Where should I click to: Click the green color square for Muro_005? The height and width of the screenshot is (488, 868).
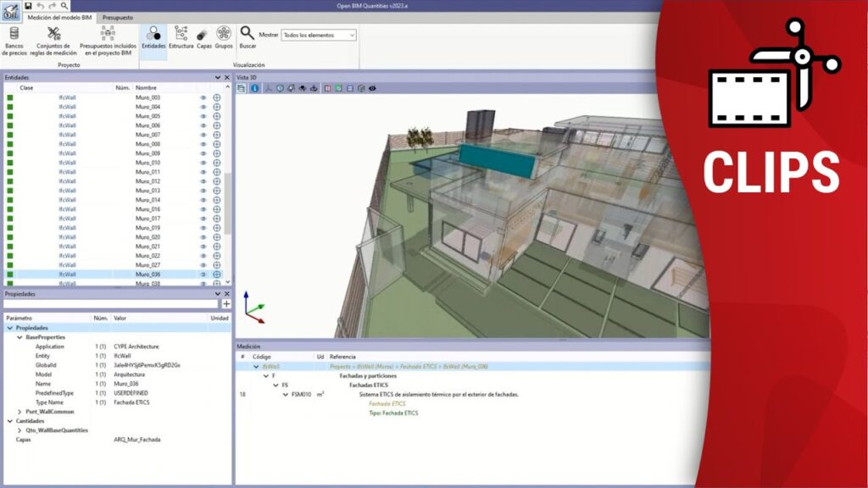pos(10,116)
